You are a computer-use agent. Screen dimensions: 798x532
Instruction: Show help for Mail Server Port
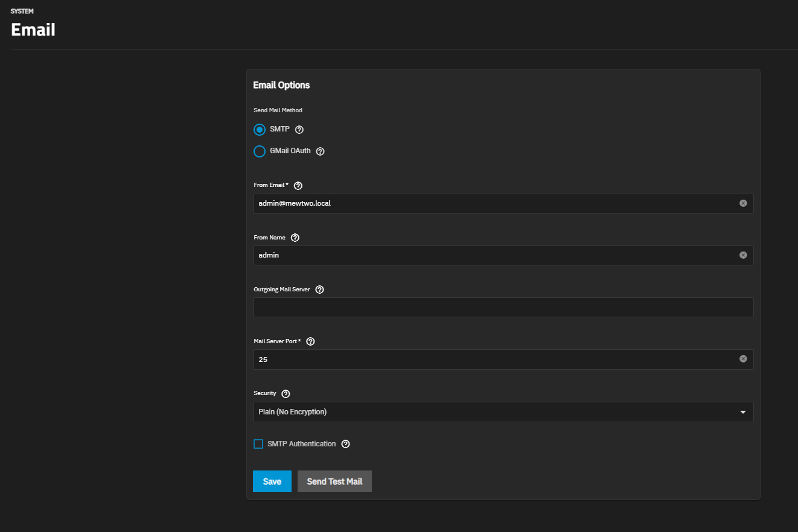click(x=311, y=341)
